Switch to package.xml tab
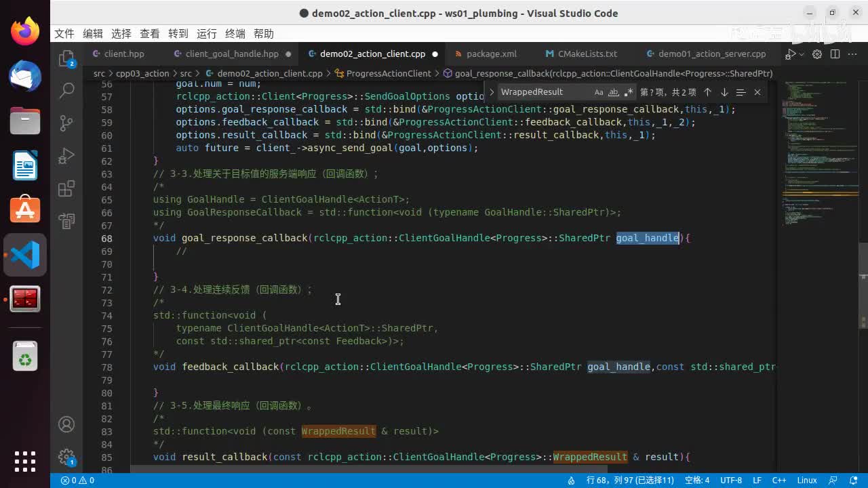868x488 pixels. pos(492,54)
